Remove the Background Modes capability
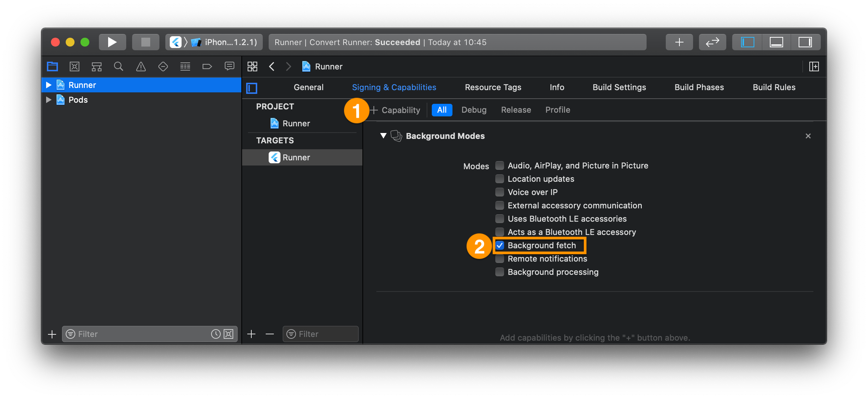868x399 pixels. click(x=808, y=136)
